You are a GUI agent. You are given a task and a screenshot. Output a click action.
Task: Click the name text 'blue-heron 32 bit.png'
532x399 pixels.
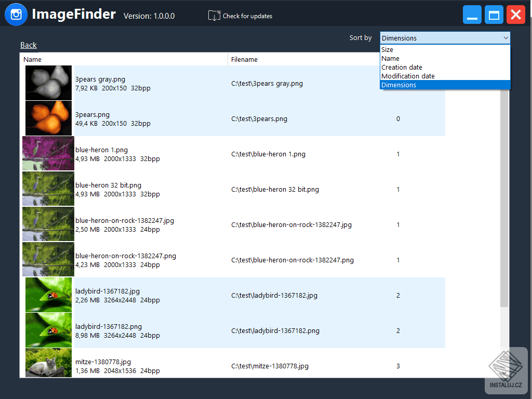pyautogui.click(x=108, y=185)
